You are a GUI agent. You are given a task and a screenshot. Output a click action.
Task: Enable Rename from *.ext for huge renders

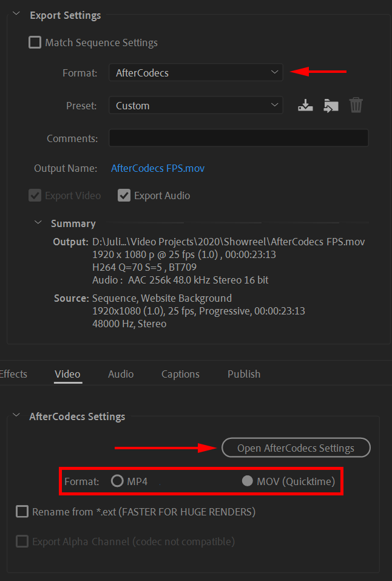(22, 511)
